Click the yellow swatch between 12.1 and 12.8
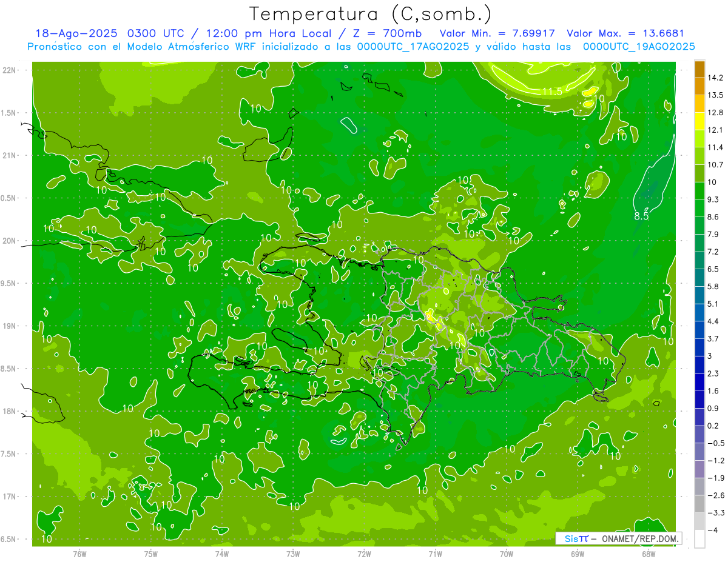728x562 pixels. pyautogui.click(x=699, y=121)
